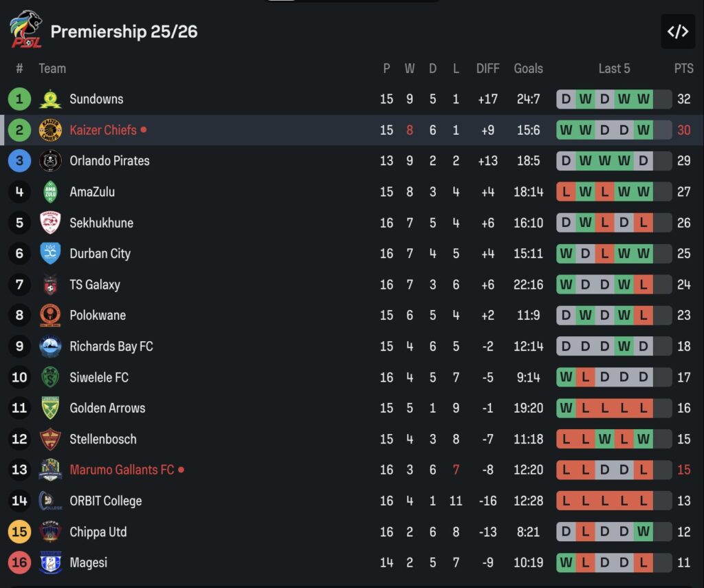Click Sundowns' green position 1 badge
Image resolution: width=704 pixels, height=588 pixels.
click(19, 99)
